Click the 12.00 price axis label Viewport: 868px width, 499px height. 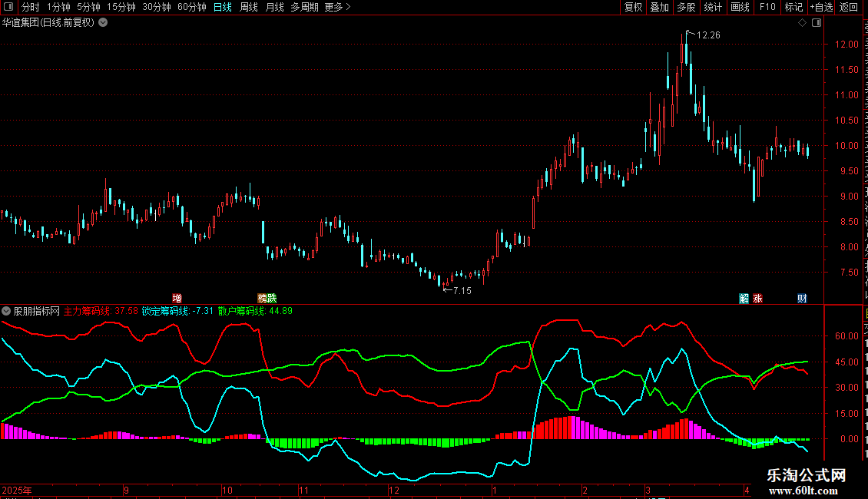tap(846, 45)
